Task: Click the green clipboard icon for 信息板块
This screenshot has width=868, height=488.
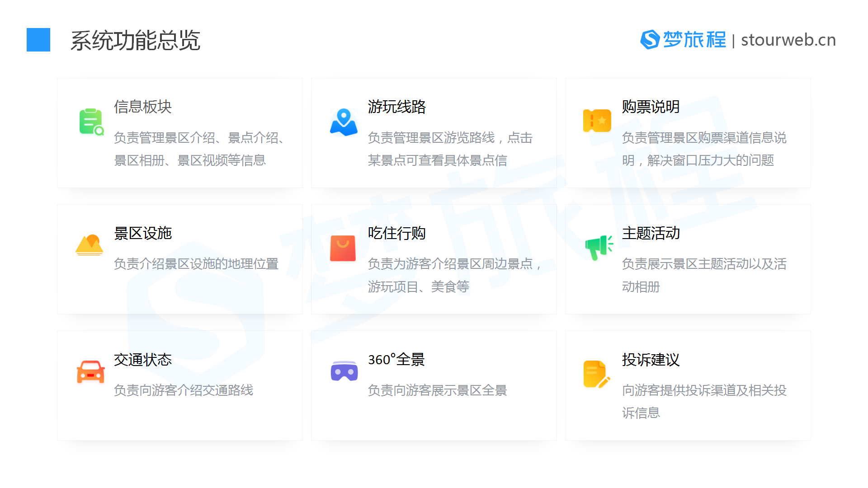Action: 91,122
